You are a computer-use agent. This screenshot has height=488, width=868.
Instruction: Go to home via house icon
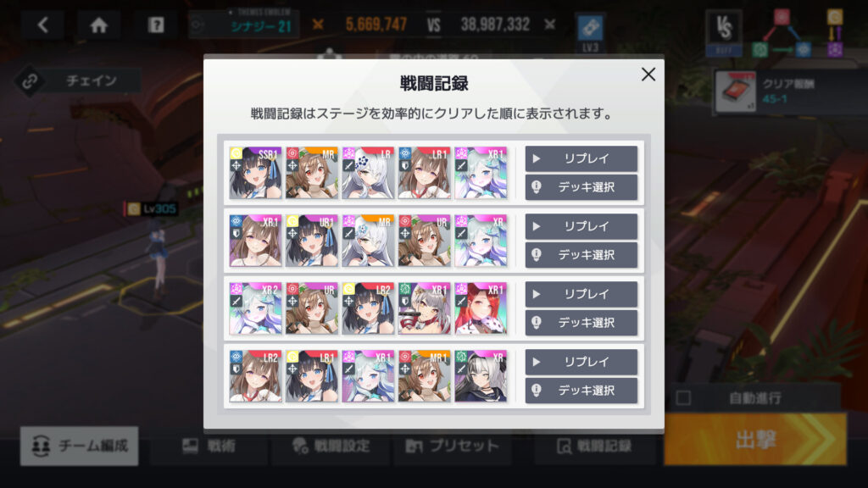click(99, 25)
